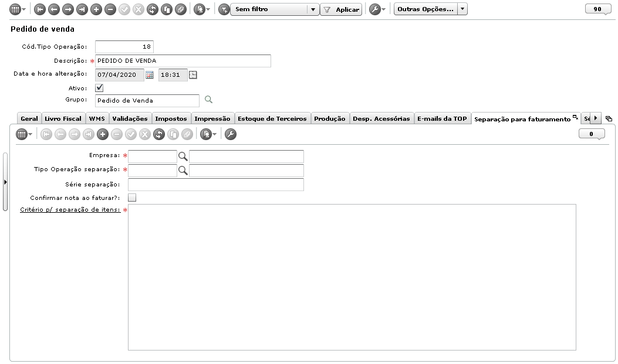Refresh records in main toolbar
This screenshot has width=618, height=364.
coord(153,9)
